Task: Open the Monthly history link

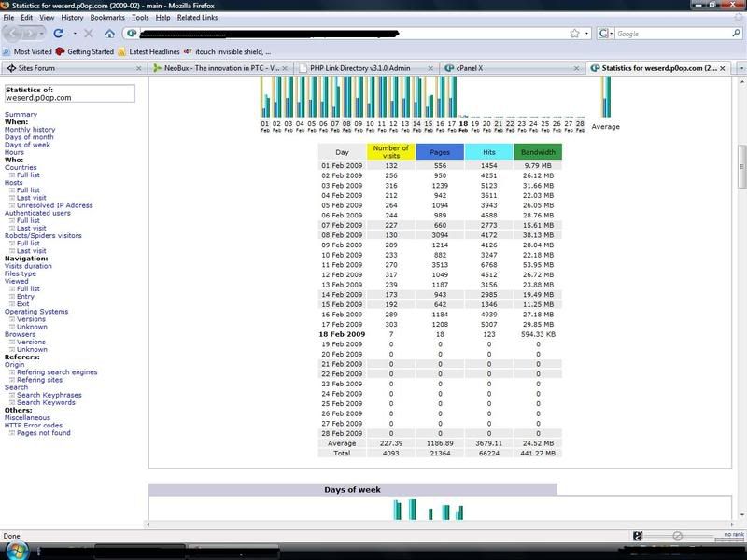Action: click(30, 130)
